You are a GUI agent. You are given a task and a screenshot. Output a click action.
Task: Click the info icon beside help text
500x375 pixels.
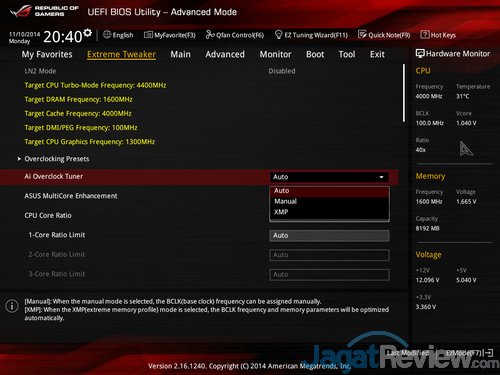click(x=12, y=306)
